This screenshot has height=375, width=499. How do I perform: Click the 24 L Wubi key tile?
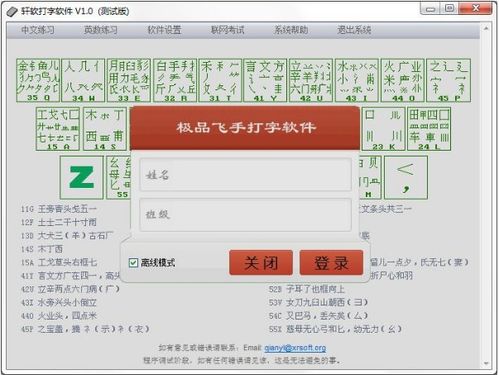click(429, 129)
